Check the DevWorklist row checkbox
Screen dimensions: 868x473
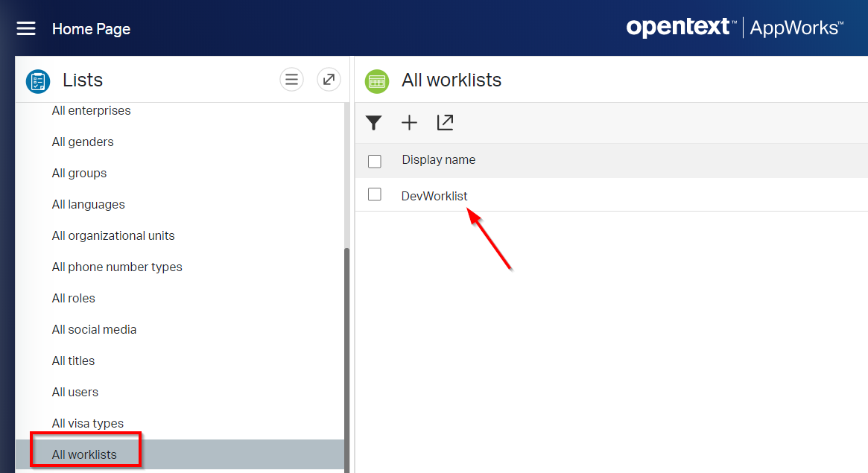coord(374,194)
